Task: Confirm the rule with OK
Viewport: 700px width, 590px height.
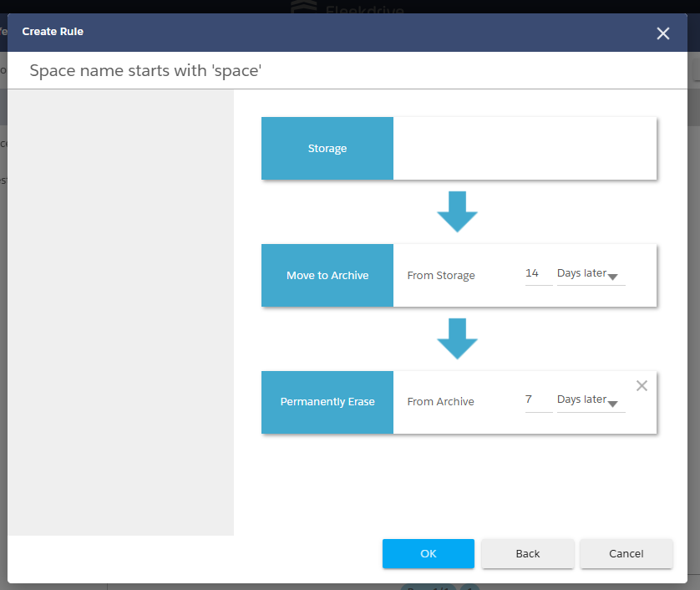Action: point(428,553)
